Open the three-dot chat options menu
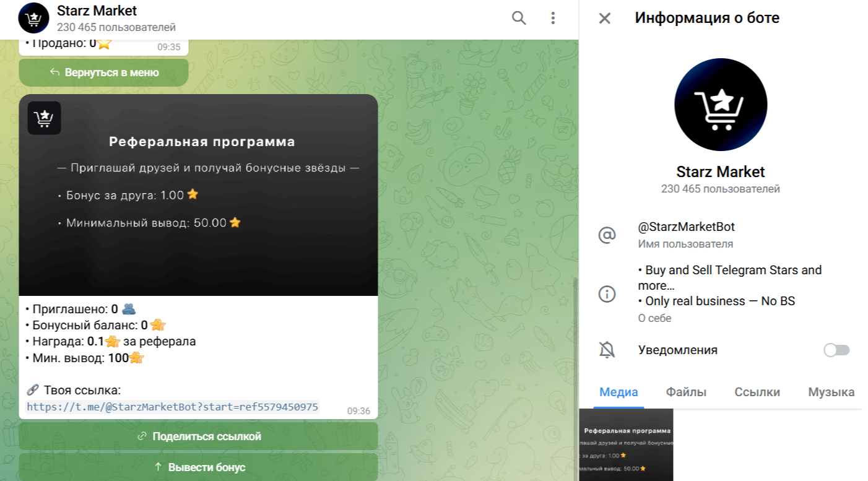Screen dimensions: 868x481 point(553,19)
